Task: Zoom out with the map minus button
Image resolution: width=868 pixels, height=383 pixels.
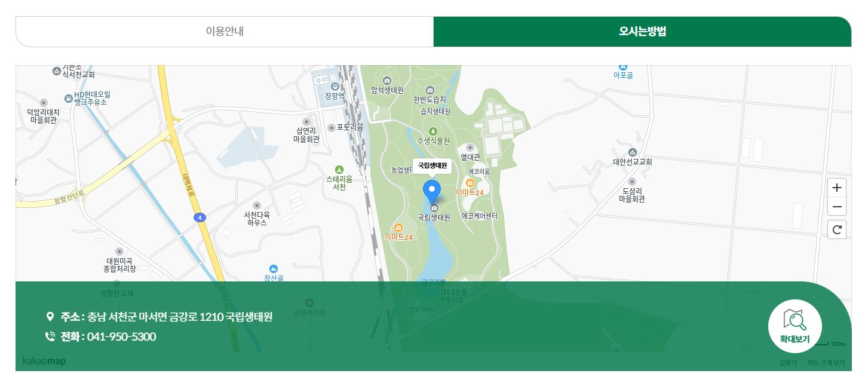Action: pos(837,207)
